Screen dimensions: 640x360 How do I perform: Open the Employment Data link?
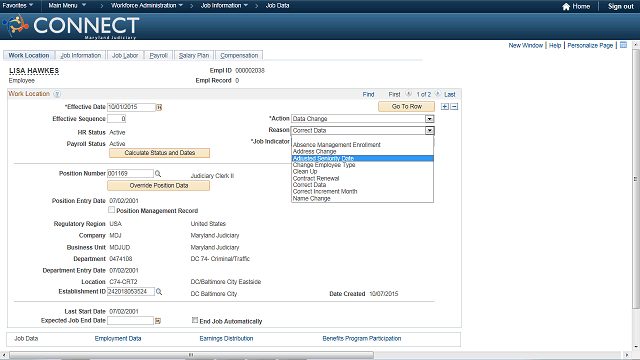pyautogui.click(x=118, y=338)
